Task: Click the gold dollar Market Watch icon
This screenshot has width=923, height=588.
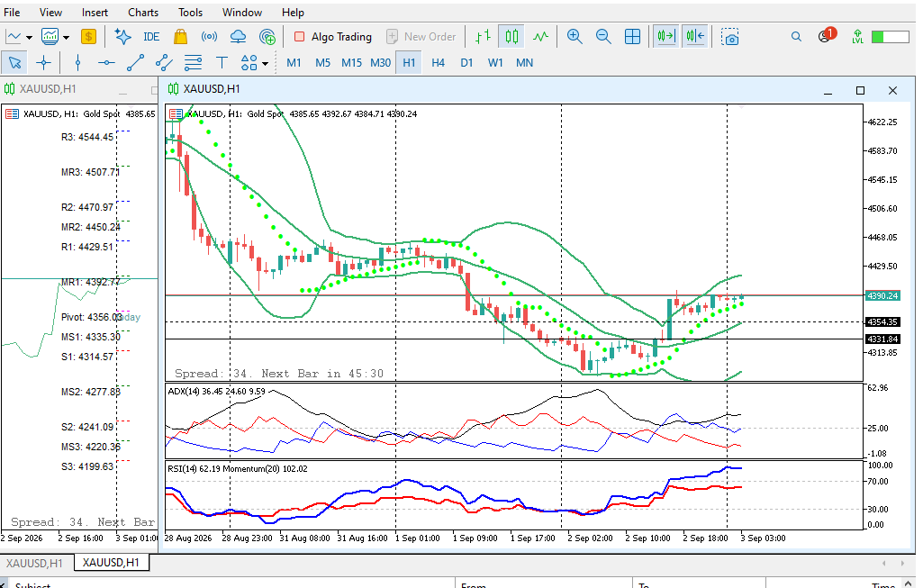Action: click(x=88, y=37)
